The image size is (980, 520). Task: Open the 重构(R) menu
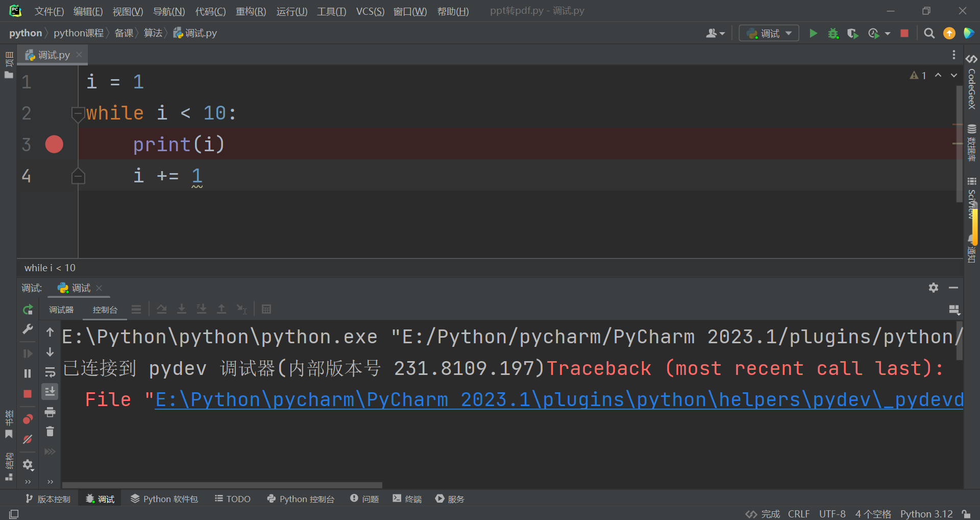(251, 11)
